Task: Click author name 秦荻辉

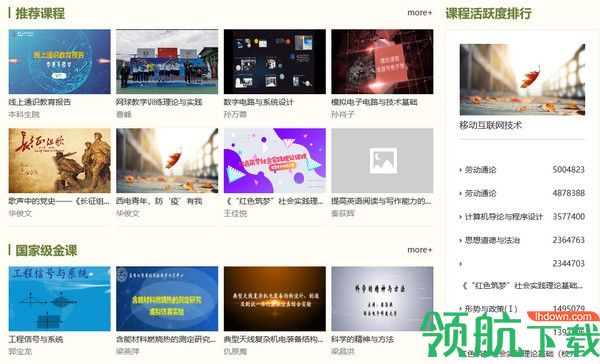Action: click(x=343, y=213)
